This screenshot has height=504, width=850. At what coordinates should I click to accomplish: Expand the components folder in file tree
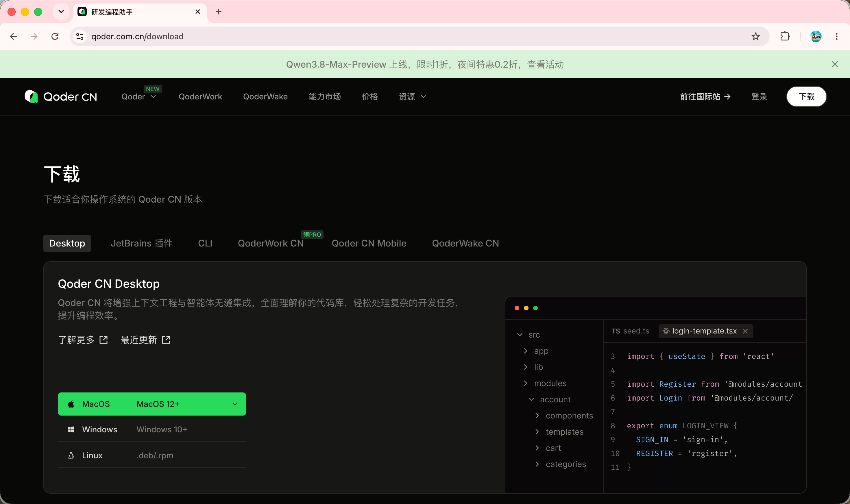537,416
